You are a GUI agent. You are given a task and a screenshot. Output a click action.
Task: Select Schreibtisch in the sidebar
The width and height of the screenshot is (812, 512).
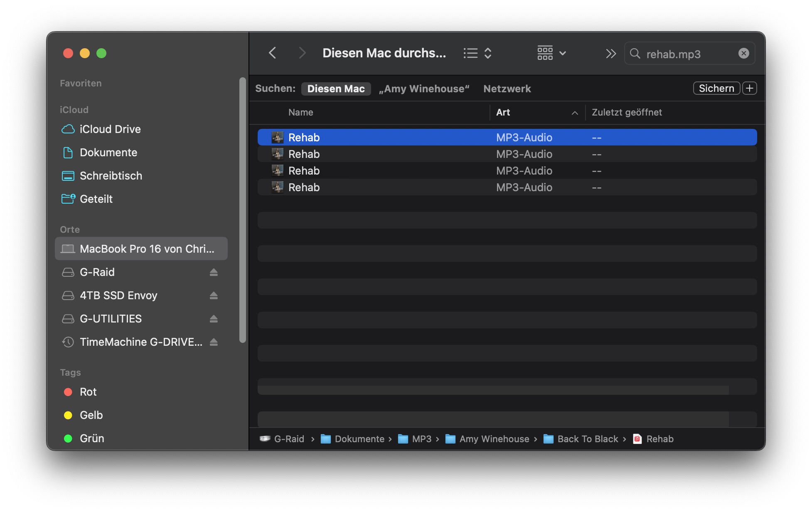[111, 176]
